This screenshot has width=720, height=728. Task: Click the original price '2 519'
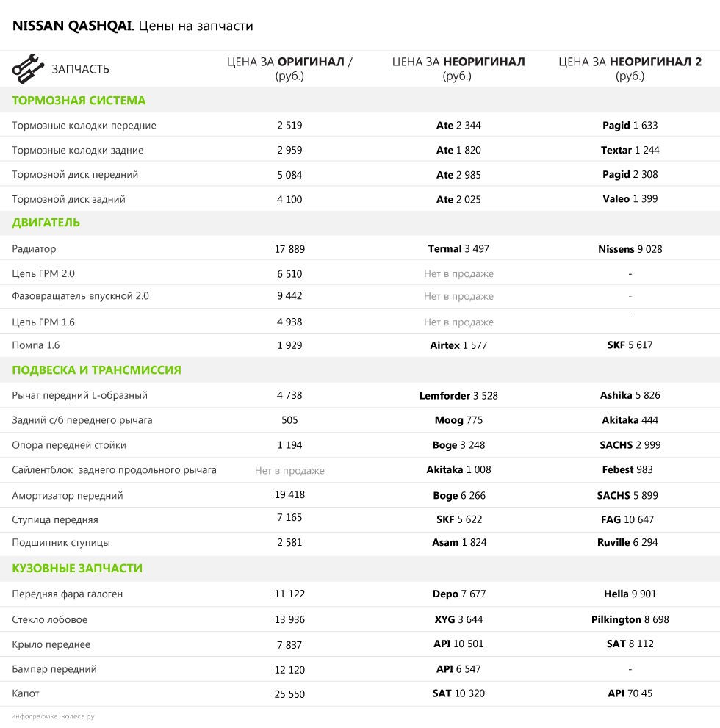click(x=289, y=126)
